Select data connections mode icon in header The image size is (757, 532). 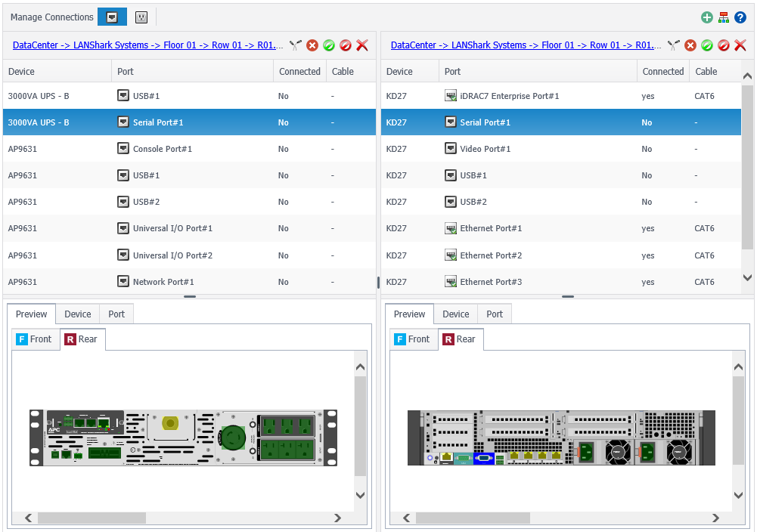tap(112, 17)
